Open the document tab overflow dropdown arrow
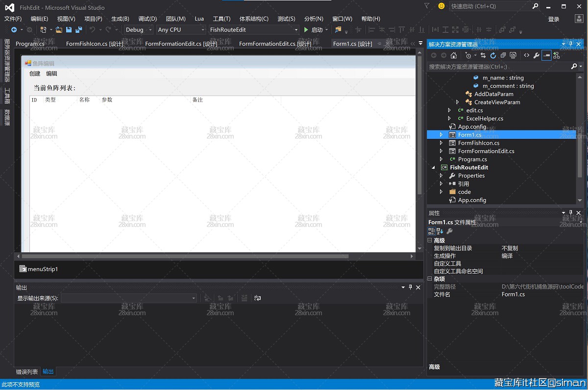588x390 pixels. 420,44
